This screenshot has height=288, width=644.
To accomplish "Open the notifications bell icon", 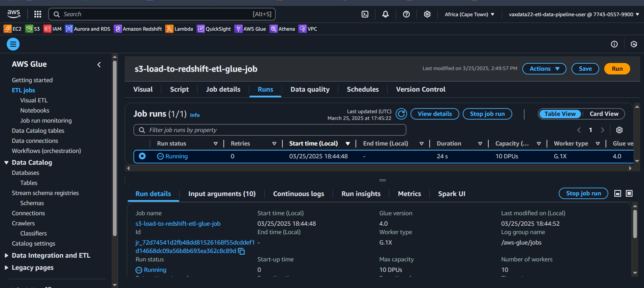I will pos(386,14).
